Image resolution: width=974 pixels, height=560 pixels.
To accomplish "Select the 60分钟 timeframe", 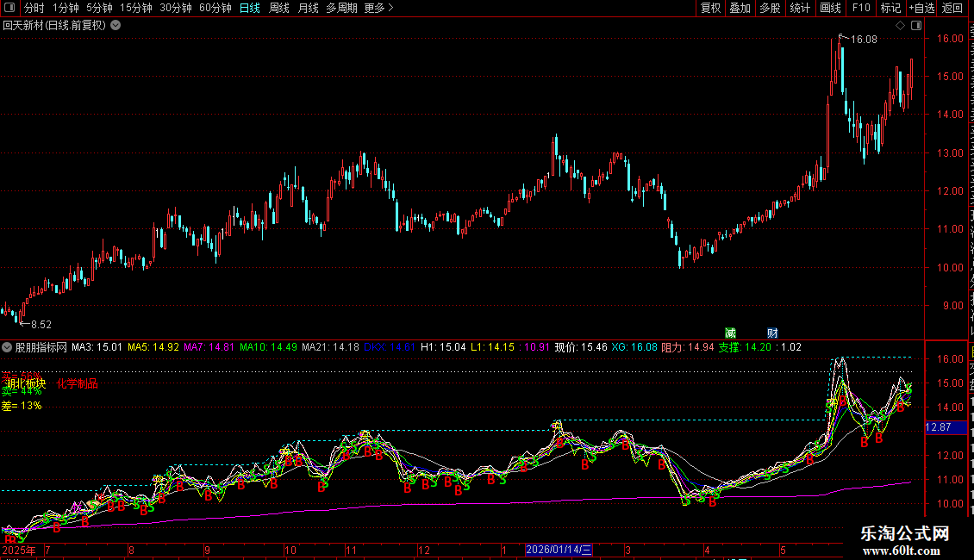I will tap(215, 8).
